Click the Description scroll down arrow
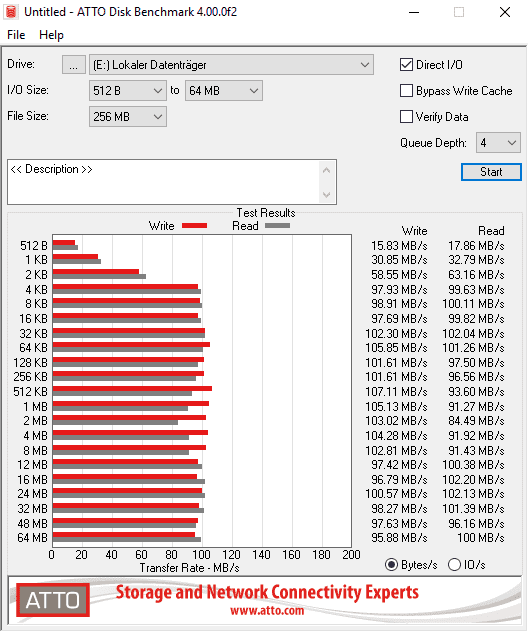Screen dimensions: 528x632 click(326, 195)
